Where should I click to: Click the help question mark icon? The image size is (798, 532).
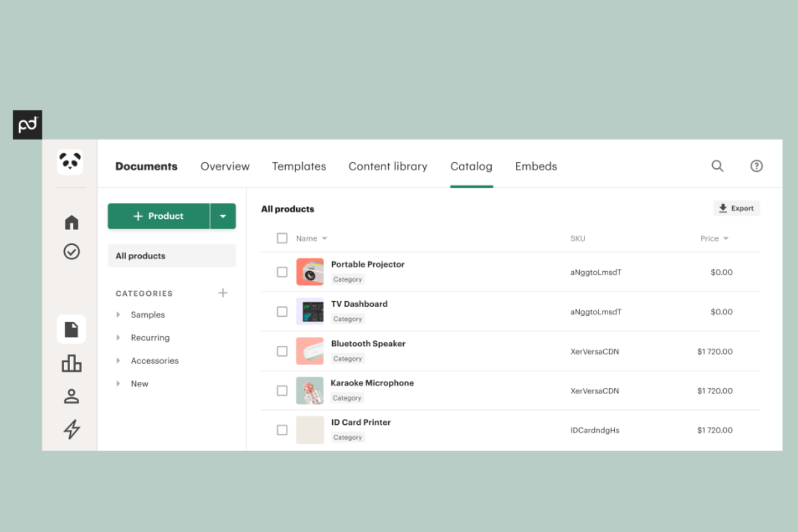pyautogui.click(x=756, y=166)
